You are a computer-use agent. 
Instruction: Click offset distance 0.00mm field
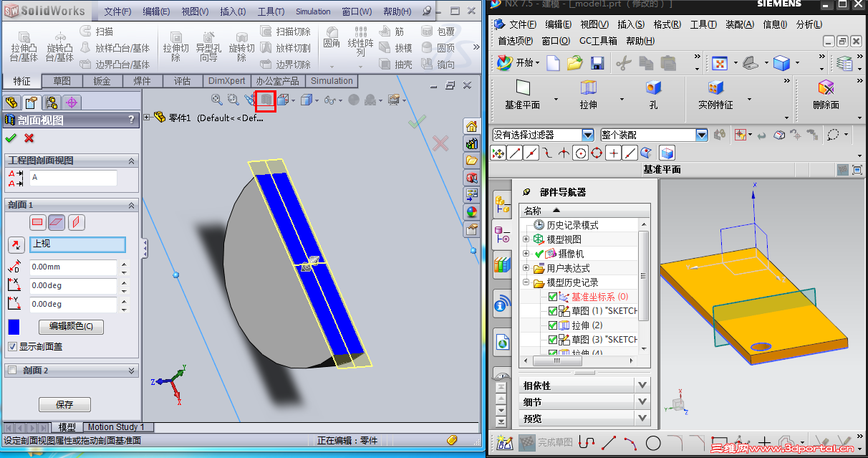tap(73, 267)
